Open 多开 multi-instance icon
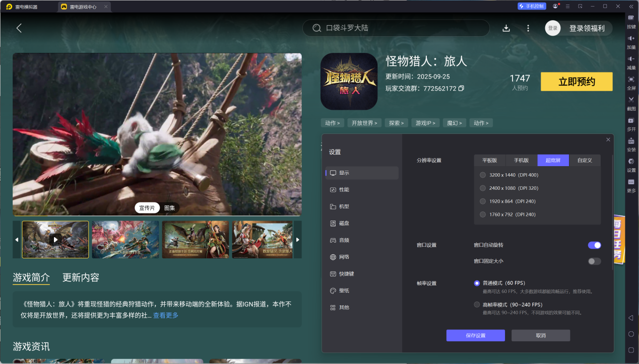 (631, 124)
